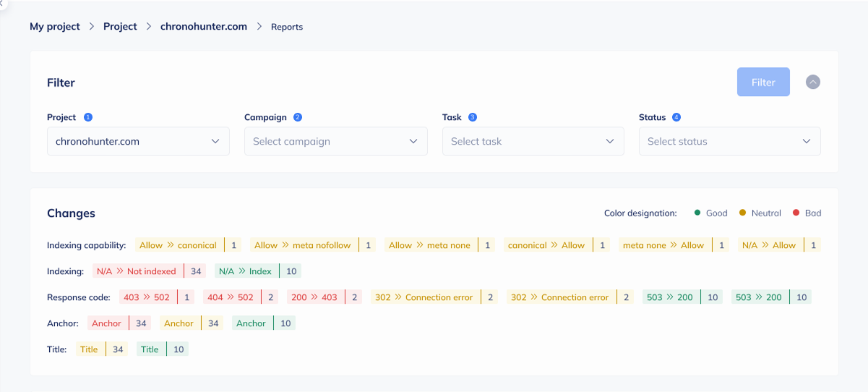868x392 pixels.
Task: Click the red Bad legend dot
Action: [x=796, y=213]
